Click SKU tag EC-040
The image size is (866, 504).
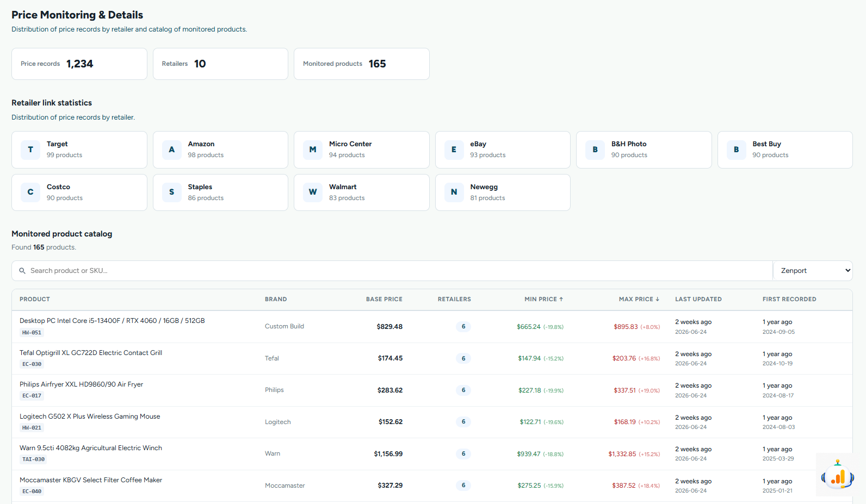click(x=32, y=491)
